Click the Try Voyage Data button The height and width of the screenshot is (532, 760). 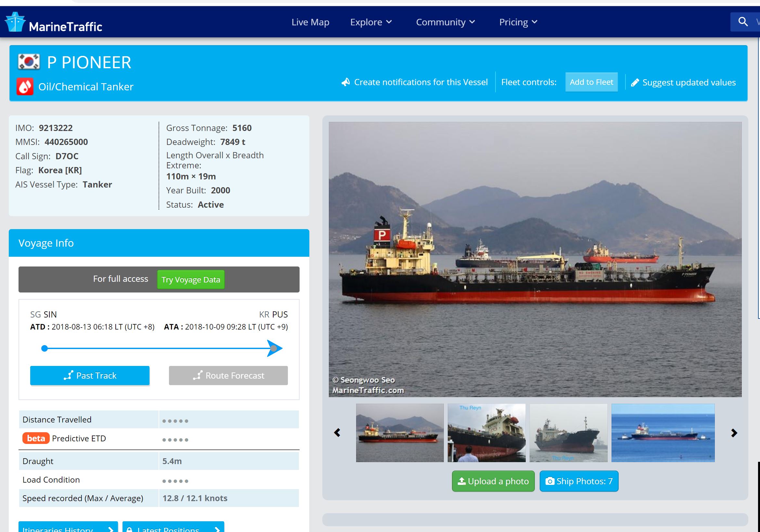click(x=191, y=279)
